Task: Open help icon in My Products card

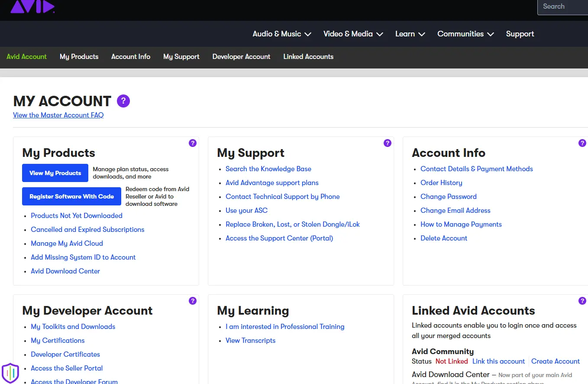Action: point(193,143)
